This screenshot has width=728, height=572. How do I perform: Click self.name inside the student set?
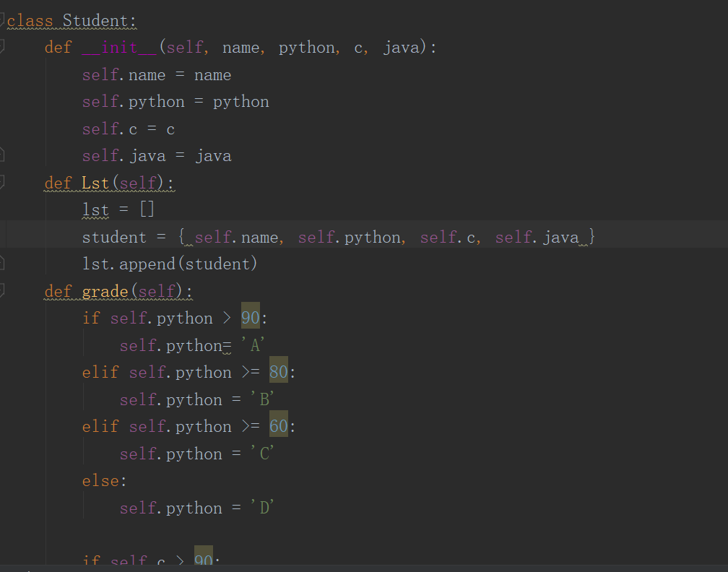(x=236, y=237)
